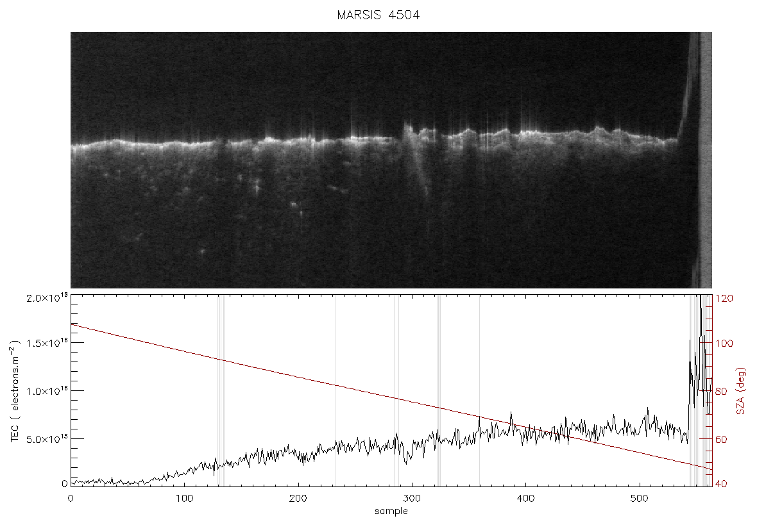Click the red 100 SZA tick label

pyautogui.click(x=725, y=344)
